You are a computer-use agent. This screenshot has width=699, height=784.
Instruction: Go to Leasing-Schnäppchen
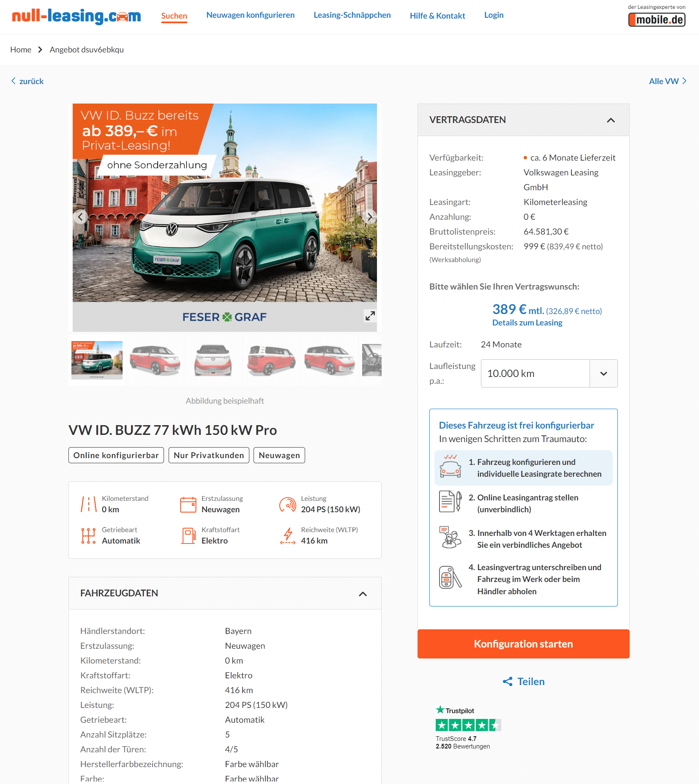tap(352, 15)
